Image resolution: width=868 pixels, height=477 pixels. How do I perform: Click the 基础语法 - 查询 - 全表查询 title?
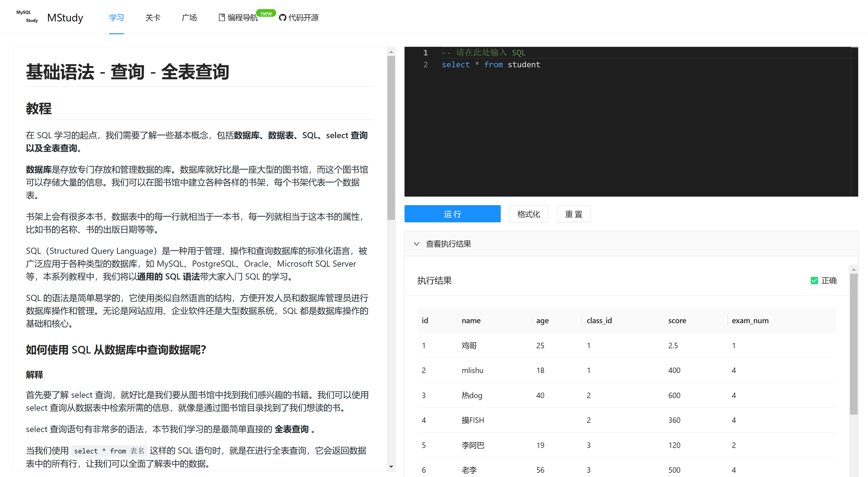(x=127, y=72)
